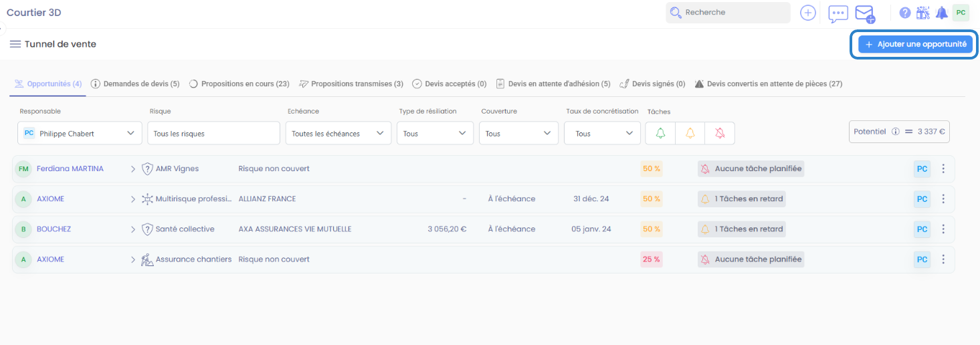Viewport: 980px width, 345px height.
Task: Expand the chevron on the AXIOME Assurance chantiers row
Action: 133,259
